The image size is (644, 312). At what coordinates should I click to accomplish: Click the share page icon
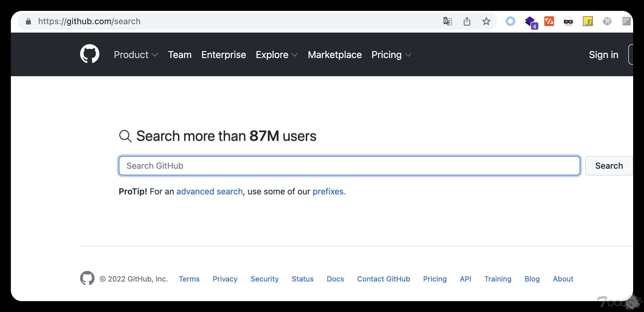coord(467,21)
